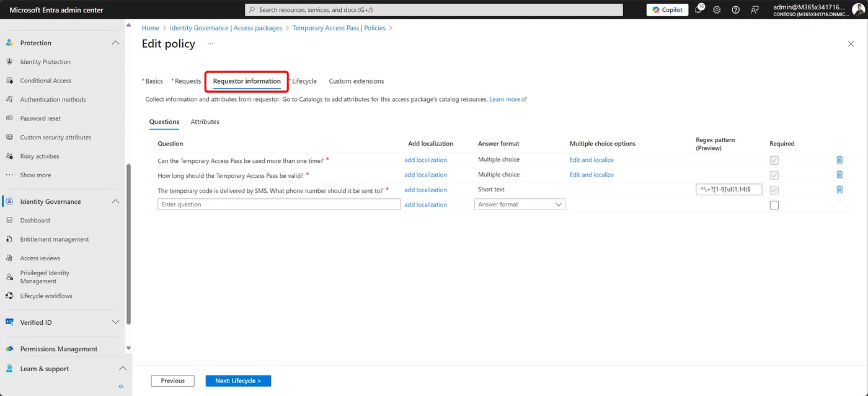Toggle Required checkbox for 'How long should' question
The image size is (868, 396).
pos(774,175)
